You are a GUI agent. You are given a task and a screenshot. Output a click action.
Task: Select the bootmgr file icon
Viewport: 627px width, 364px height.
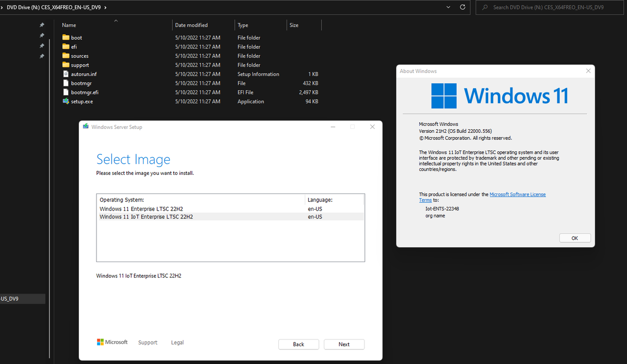(x=66, y=83)
